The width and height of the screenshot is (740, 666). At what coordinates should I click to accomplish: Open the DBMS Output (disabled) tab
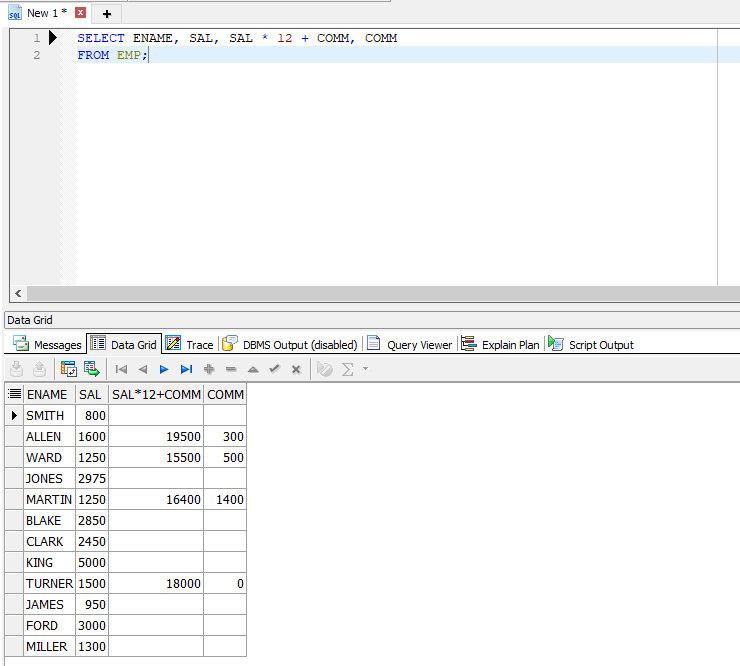[290, 345]
